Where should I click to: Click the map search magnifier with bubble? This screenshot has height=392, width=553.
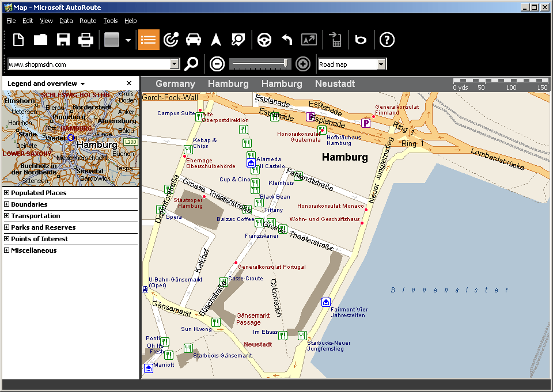tap(238, 40)
